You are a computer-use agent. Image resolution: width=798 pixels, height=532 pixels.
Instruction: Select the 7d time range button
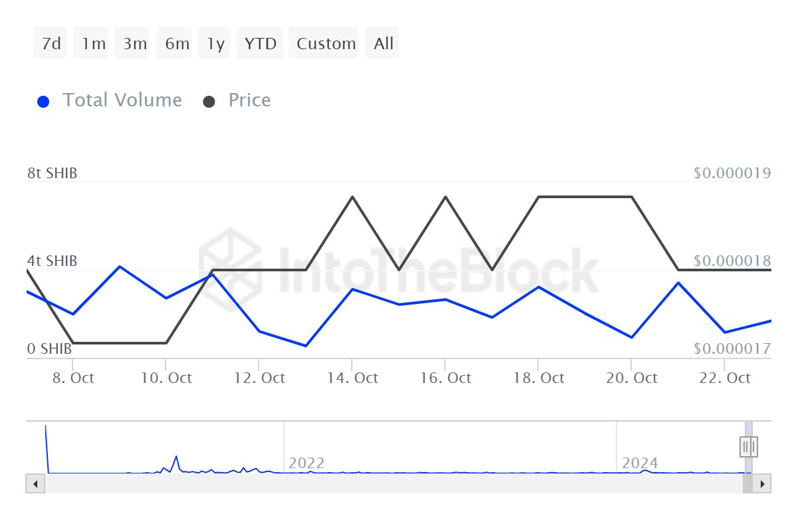[51, 44]
